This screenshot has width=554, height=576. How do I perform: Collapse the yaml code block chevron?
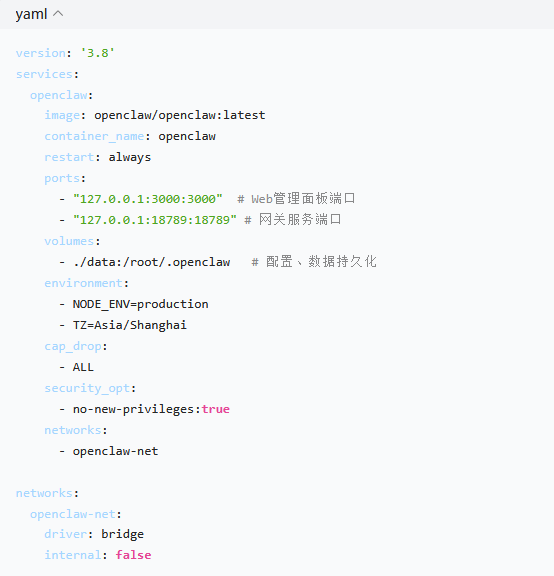click(58, 14)
